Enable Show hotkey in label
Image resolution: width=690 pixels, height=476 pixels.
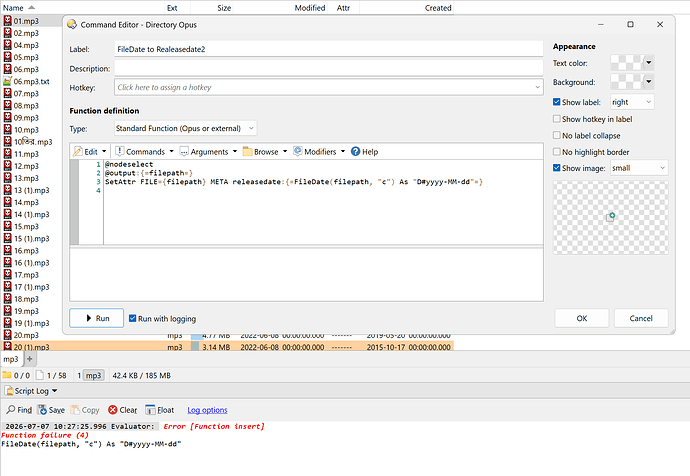point(557,119)
